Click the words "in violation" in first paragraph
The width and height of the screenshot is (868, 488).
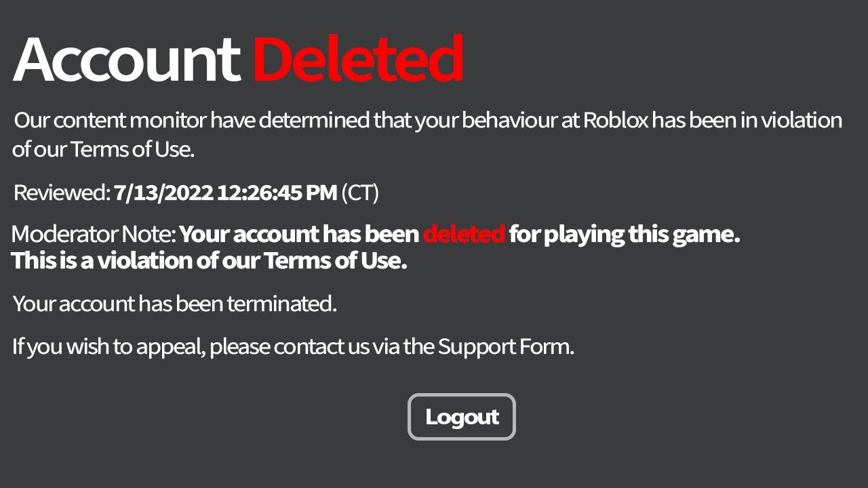coord(792,121)
